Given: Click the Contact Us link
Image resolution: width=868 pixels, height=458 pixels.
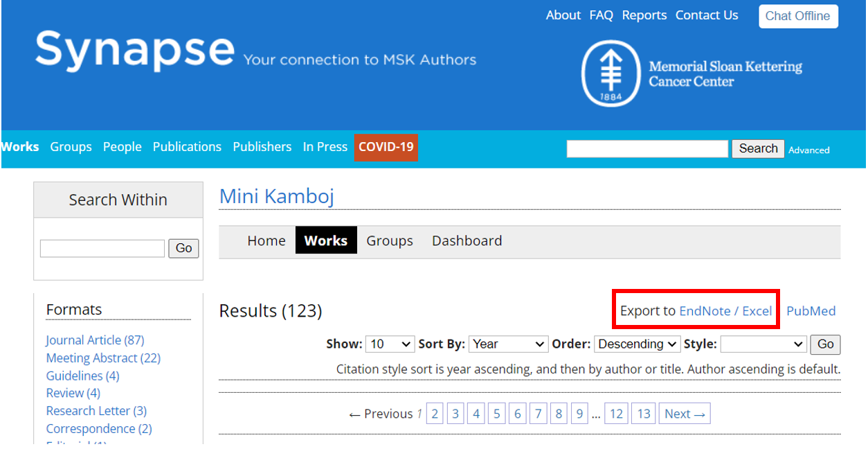Looking at the screenshot, I should pyautogui.click(x=707, y=15).
